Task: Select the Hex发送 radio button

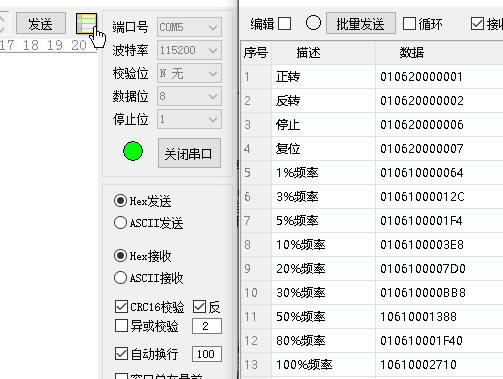Action: tap(120, 201)
